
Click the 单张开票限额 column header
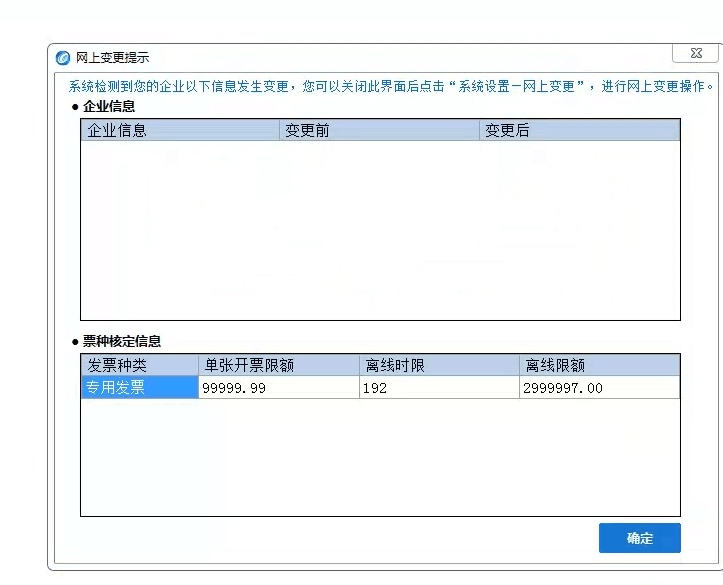(279, 365)
